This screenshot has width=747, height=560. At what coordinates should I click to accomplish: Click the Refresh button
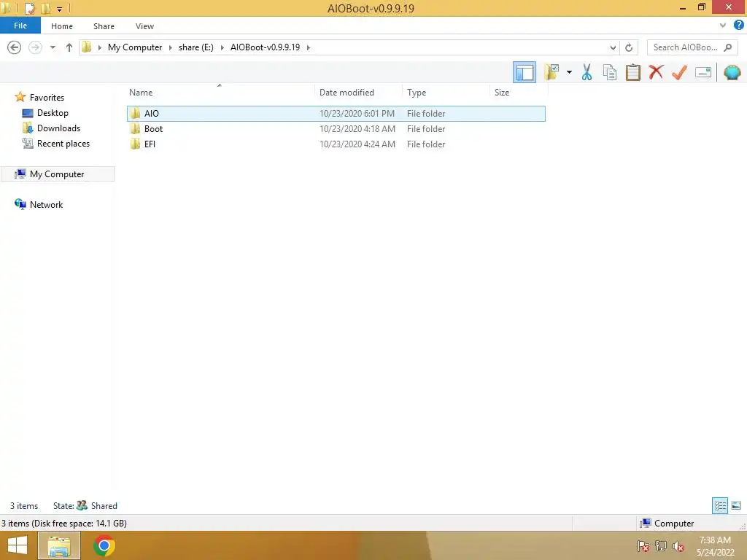[x=629, y=47]
